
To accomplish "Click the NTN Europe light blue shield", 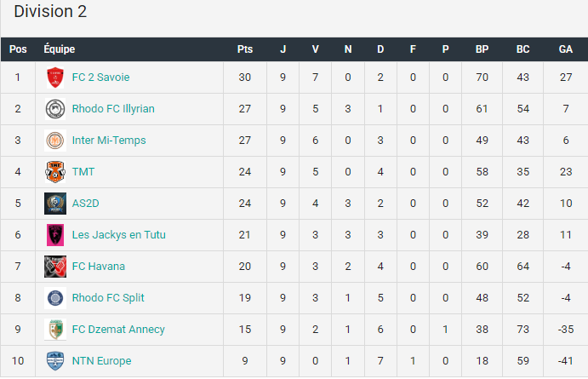I will point(55,361).
